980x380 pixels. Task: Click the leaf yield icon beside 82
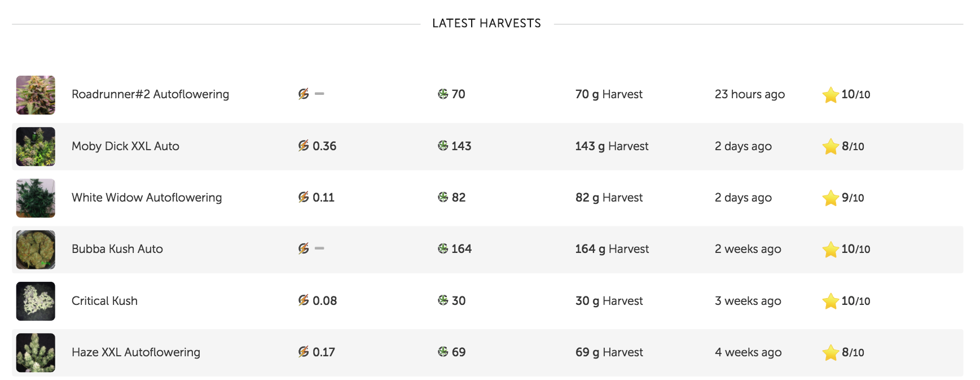443,197
